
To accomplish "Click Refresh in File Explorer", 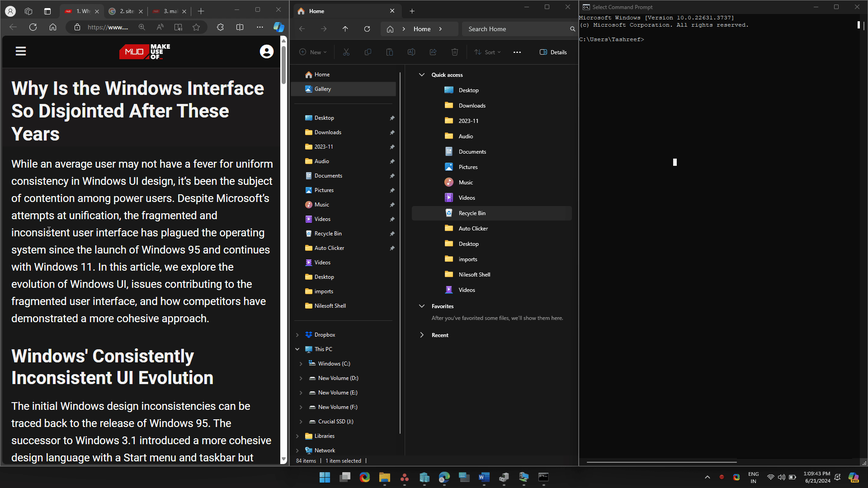I will (x=367, y=28).
